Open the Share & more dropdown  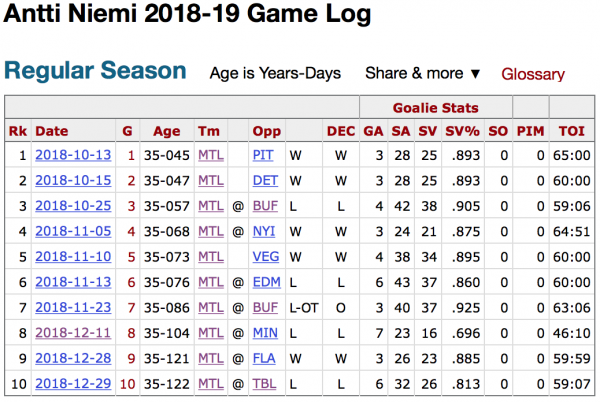[423, 74]
